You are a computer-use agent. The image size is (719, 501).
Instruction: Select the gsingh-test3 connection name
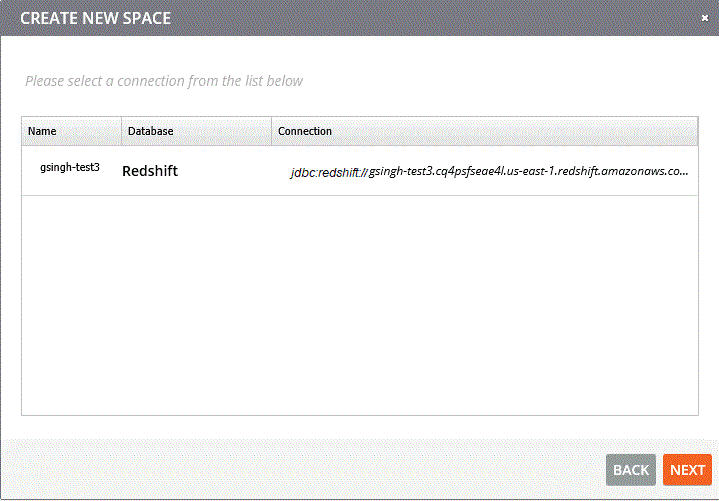(x=70, y=167)
